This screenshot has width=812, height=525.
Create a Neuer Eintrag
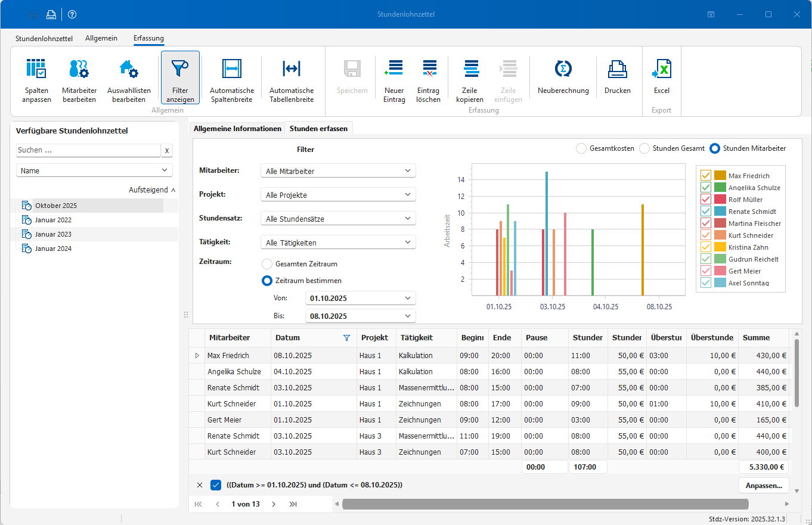pos(394,77)
